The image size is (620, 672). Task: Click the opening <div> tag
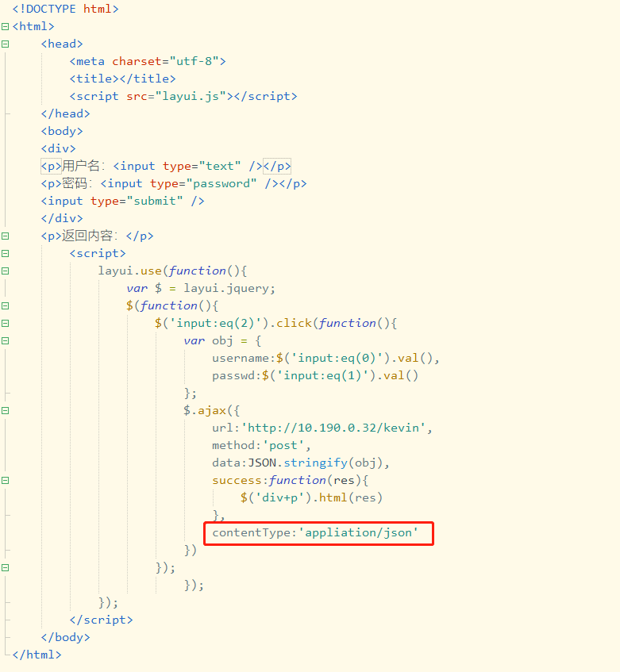pyautogui.click(x=58, y=148)
